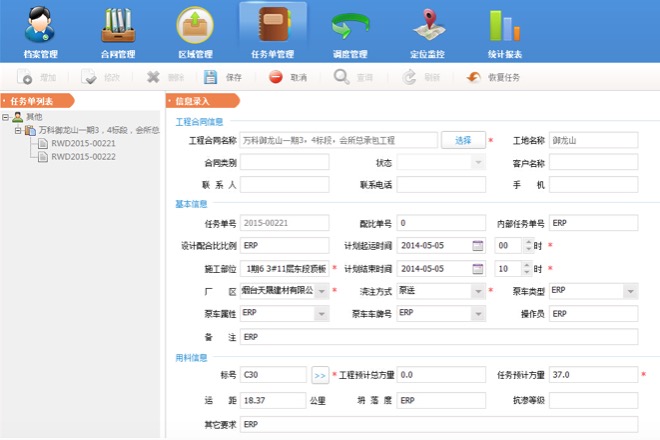This screenshot has height=440, width=660.
Task: Click the 工程合同信息 section heading
Action: point(199,122)
